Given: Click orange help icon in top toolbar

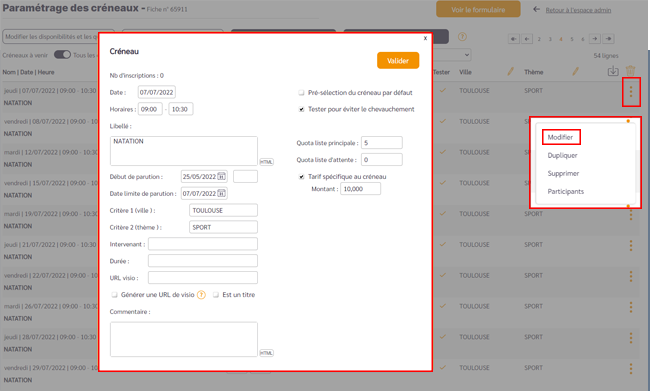Looking at the screenshot, I should point(462,37).
